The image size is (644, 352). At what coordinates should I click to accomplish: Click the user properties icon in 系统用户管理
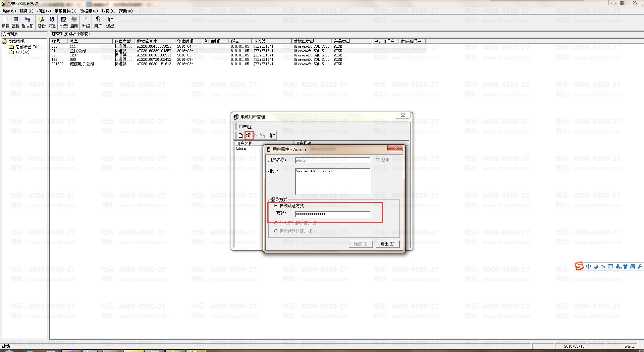(x=249, y=135)
